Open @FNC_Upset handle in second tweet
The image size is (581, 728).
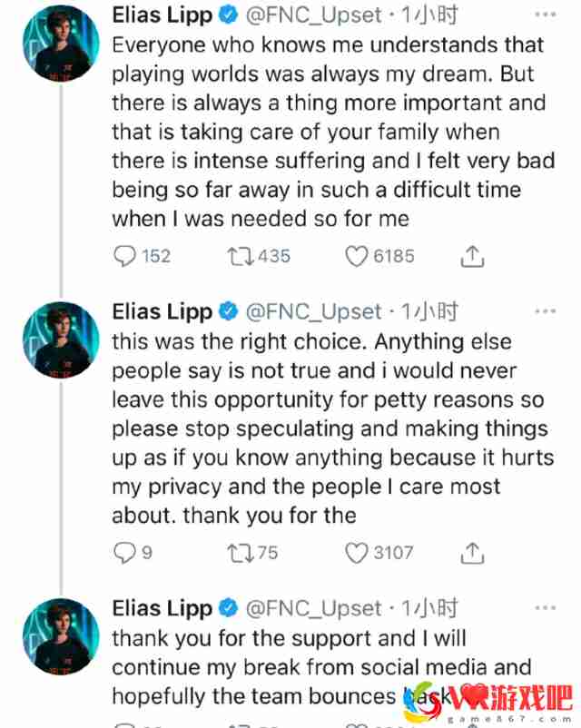pos(313,311)
